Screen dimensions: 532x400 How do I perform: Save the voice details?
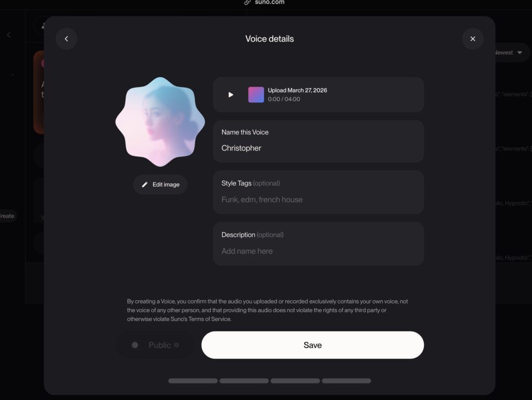click(312, 345)
